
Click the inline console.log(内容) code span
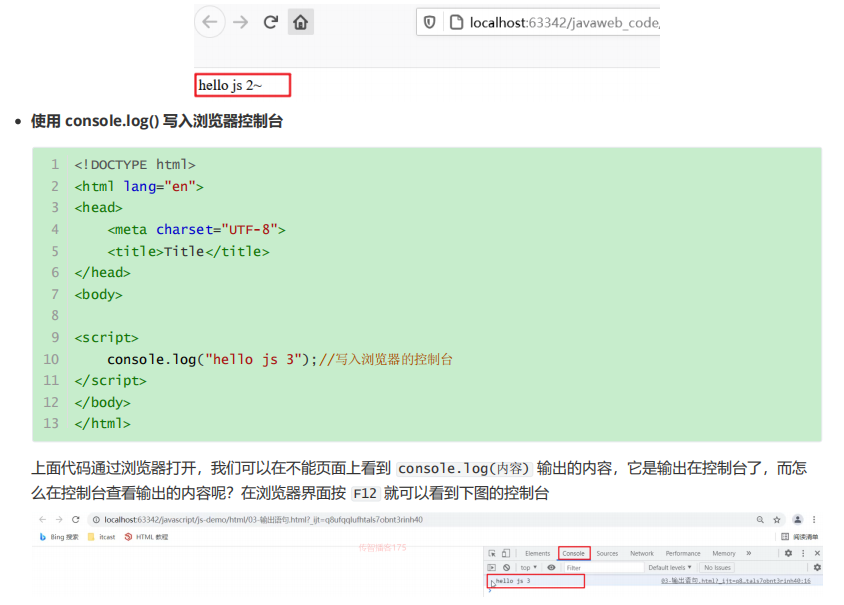(x=463, y=468)
